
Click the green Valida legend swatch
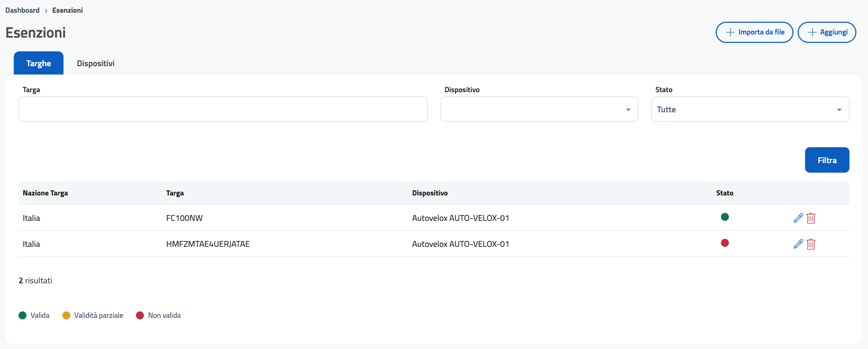point(22,316)
